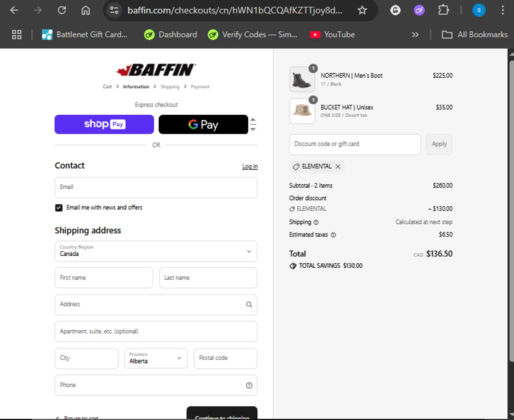Click the browser address bar URL

coord(235,10)
